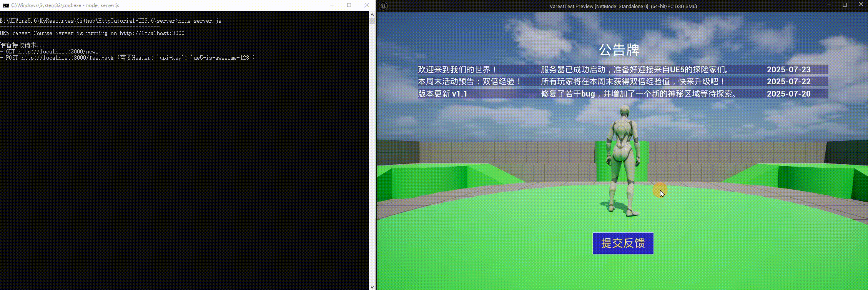Click the cmd.exe - node server.js title text

point(65,5)
